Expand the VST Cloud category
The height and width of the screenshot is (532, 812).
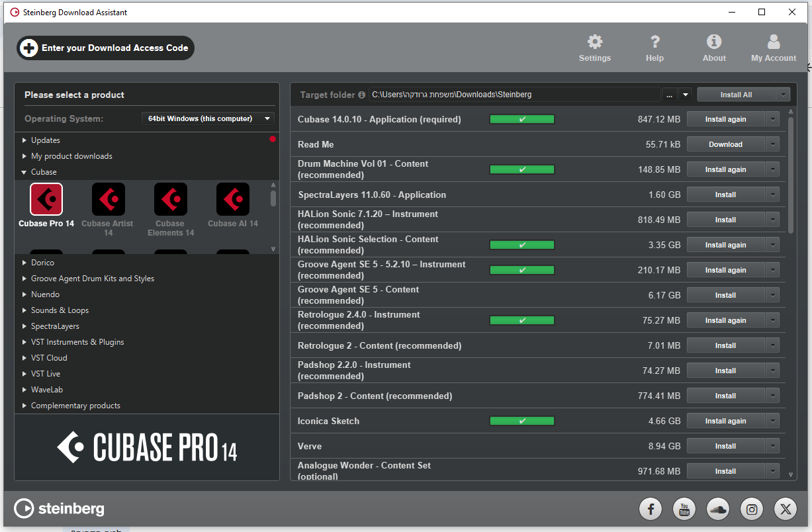(24, 358)
